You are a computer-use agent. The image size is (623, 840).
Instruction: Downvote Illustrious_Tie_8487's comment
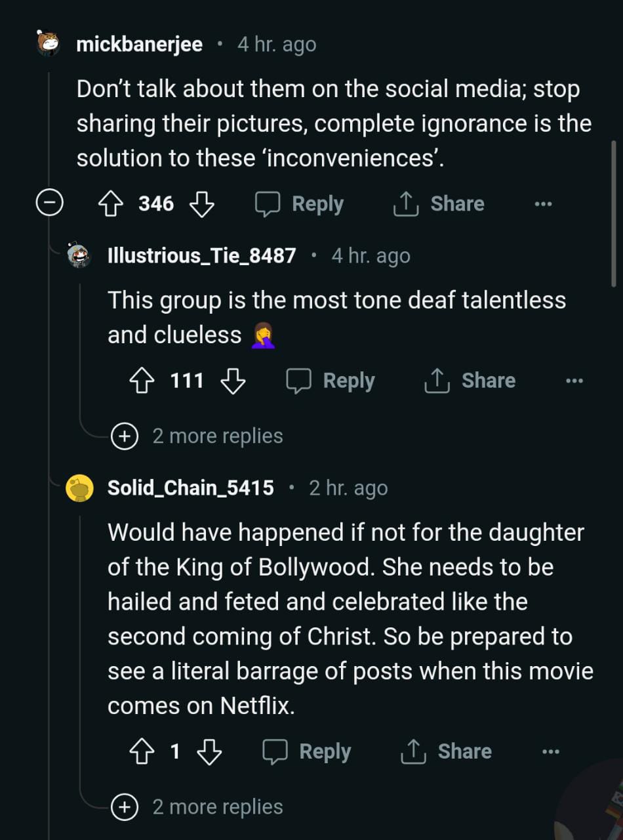coord(233,381)
